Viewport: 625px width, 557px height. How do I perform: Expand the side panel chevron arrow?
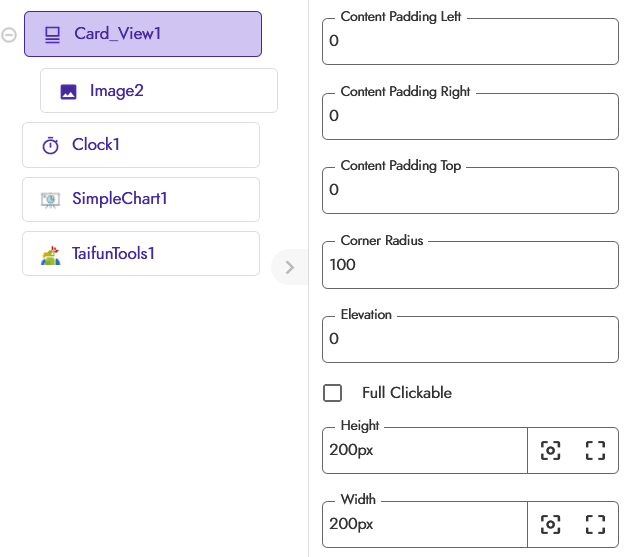tap(290, 267)
